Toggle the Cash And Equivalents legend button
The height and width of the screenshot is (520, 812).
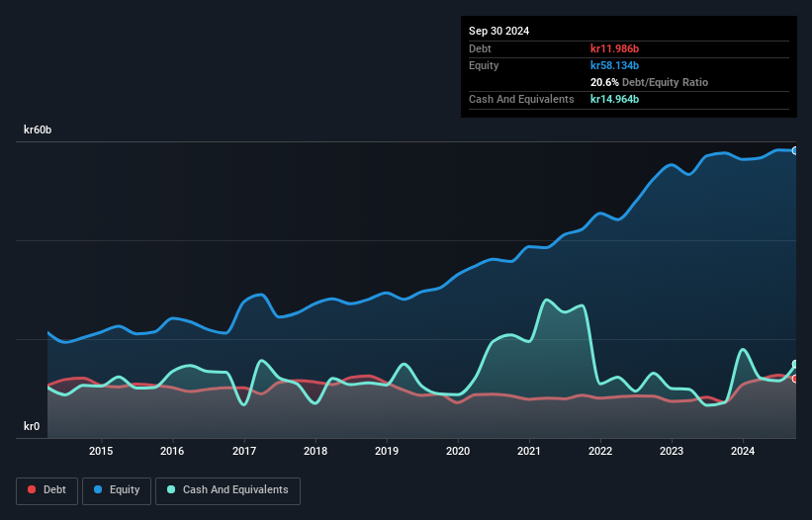[227, 490]
